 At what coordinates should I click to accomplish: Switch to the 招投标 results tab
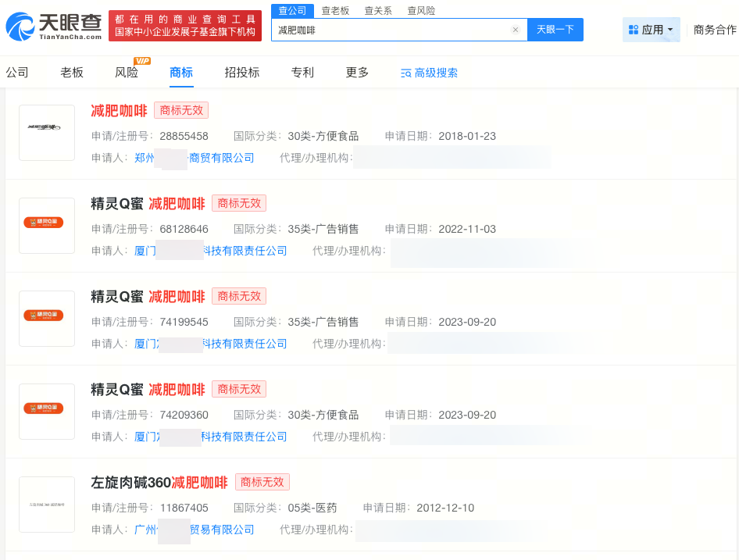coord(242,72)
